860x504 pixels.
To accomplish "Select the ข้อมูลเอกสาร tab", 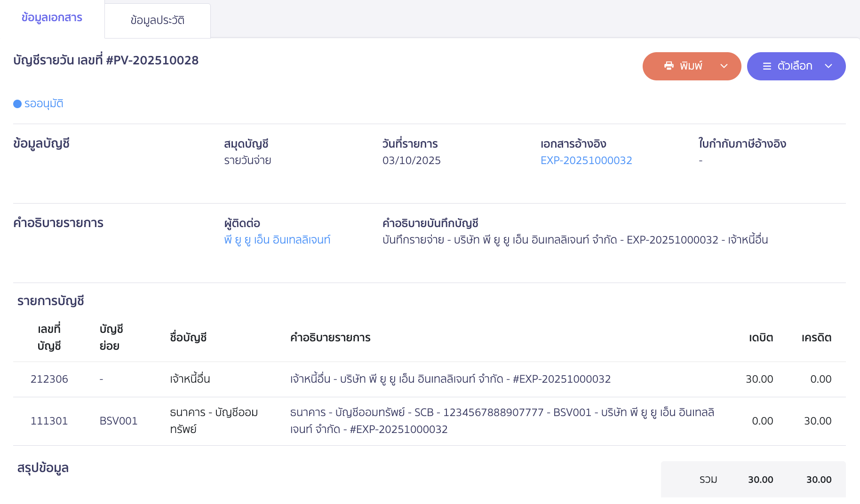I will tap(51, 17).
